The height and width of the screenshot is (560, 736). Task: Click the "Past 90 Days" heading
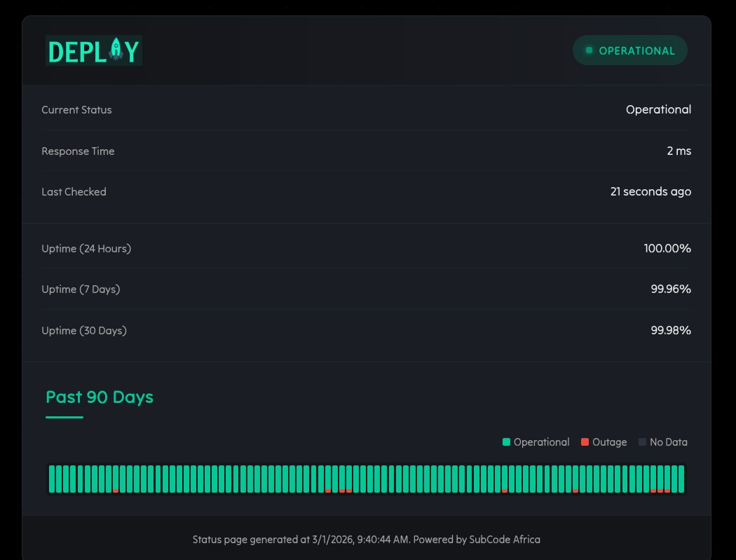tap(100, 397)
